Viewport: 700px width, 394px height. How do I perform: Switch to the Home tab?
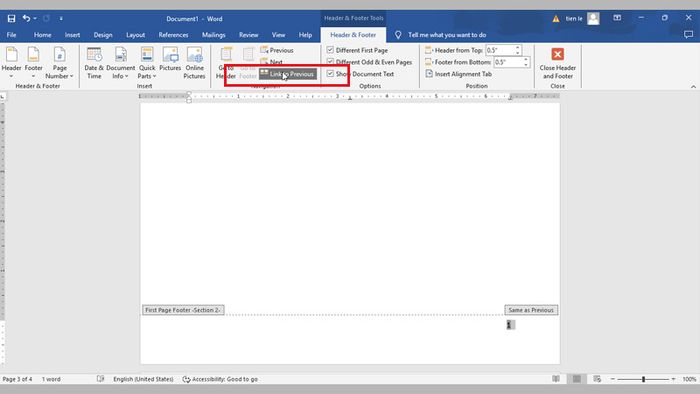point(42,35)
